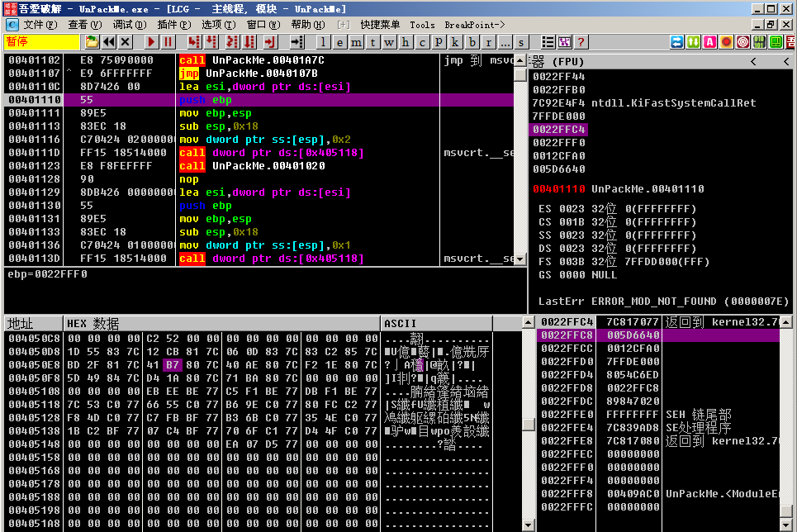Viewport: 797px width, 532px height.
Task: Open the BreakPoint-> menu
Action: click(x=474, y=25)
